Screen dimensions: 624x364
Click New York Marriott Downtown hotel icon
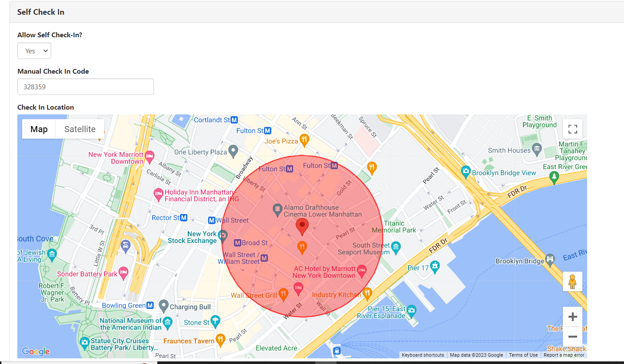click(x=150, y=157)
